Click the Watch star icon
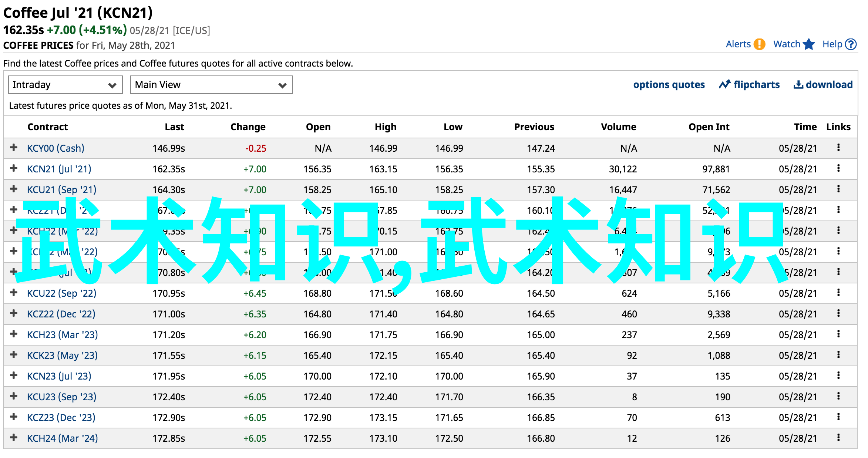Screen dimensions: 868x458 pyautogui.click(x=809, y=44)
